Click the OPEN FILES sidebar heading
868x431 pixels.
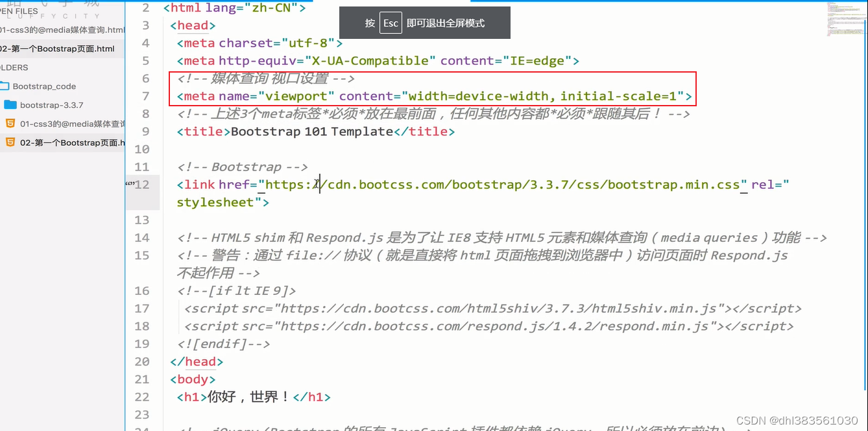[x=19, y=11]
